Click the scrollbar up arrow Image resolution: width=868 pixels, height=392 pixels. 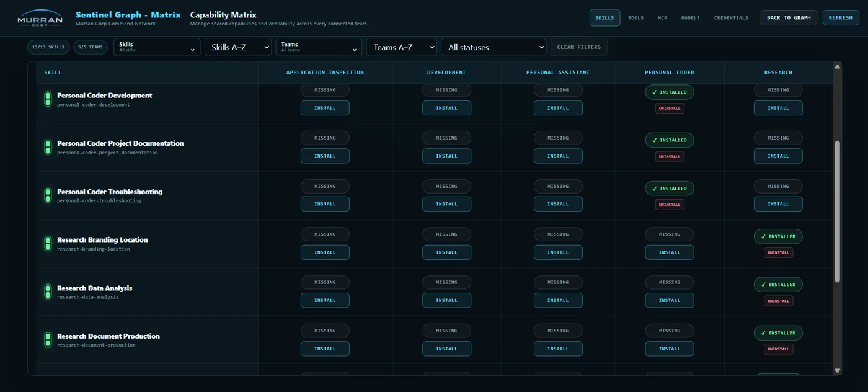[x=838, y=66]
